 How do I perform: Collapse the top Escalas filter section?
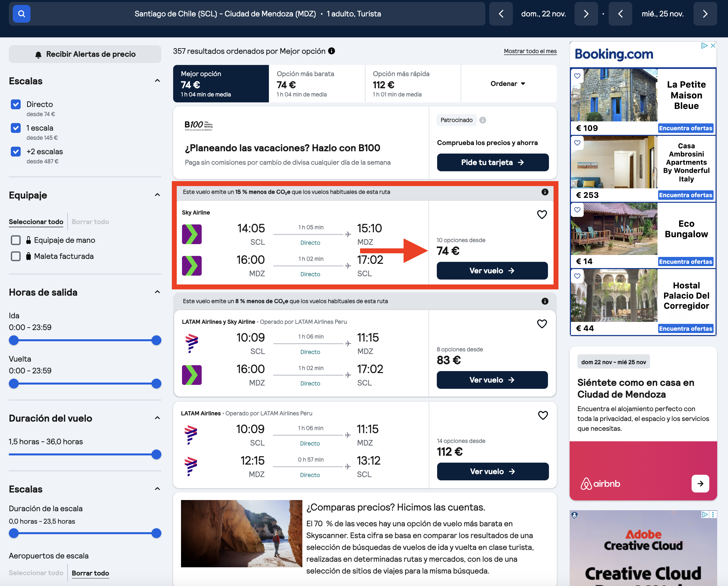[157, 81]
